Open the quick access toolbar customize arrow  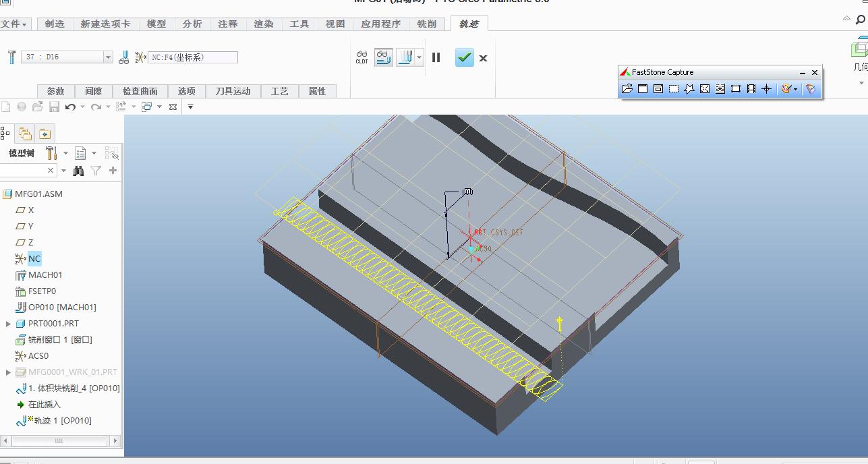click(x=190, y=107)
